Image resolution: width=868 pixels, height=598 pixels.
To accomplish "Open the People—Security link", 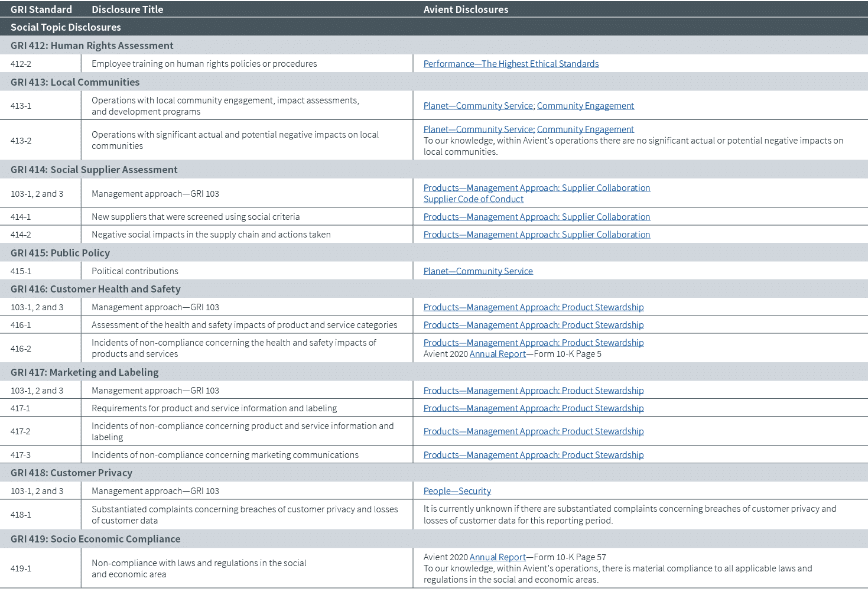I will point(457,491).
